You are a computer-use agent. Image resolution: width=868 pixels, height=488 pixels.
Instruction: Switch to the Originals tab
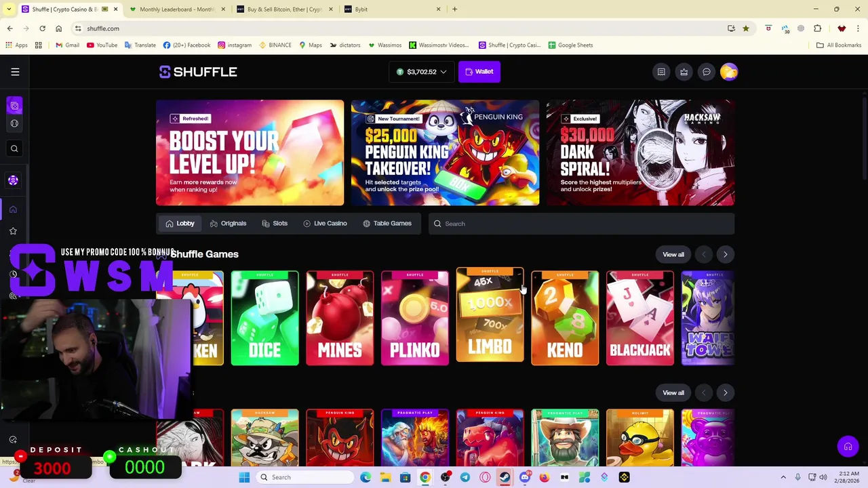[228, 224]
